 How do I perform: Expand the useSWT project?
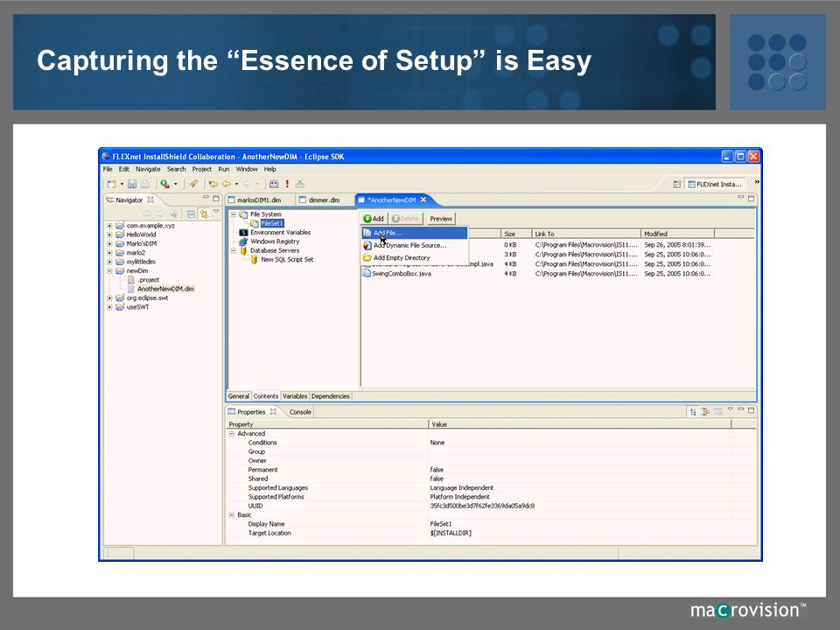click(x=109, y=307)
